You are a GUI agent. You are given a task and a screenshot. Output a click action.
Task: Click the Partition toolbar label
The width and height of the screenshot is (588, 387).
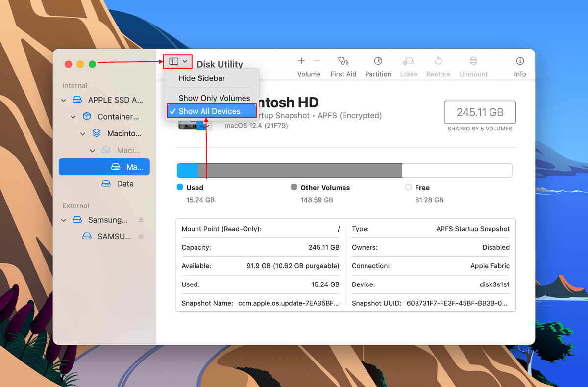pos(378,74)
